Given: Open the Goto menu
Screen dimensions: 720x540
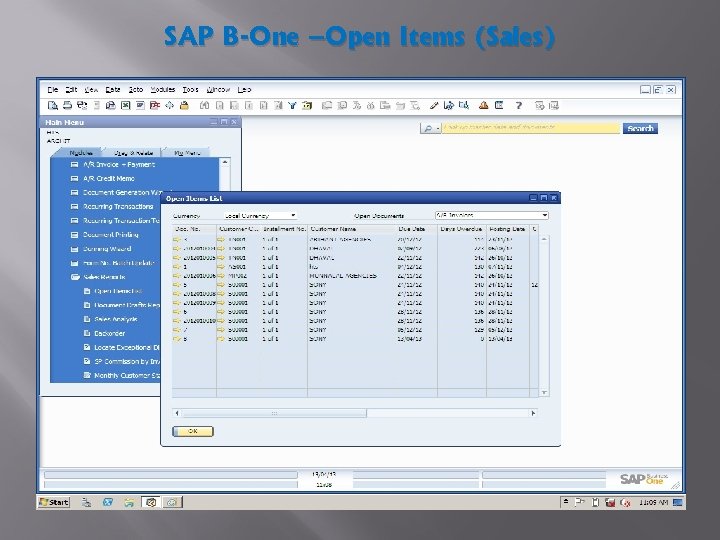Looking at the screenshot, I should (135, 90).
